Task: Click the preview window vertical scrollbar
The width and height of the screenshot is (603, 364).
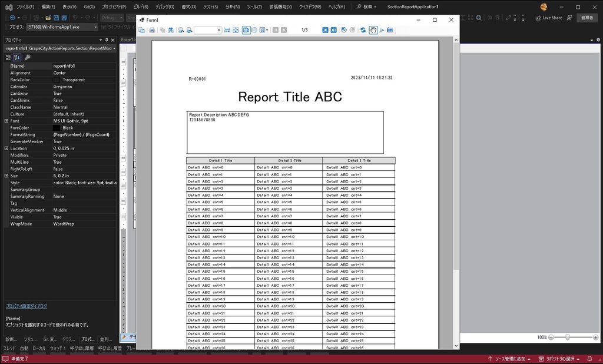Action: [x=456, y=177]
